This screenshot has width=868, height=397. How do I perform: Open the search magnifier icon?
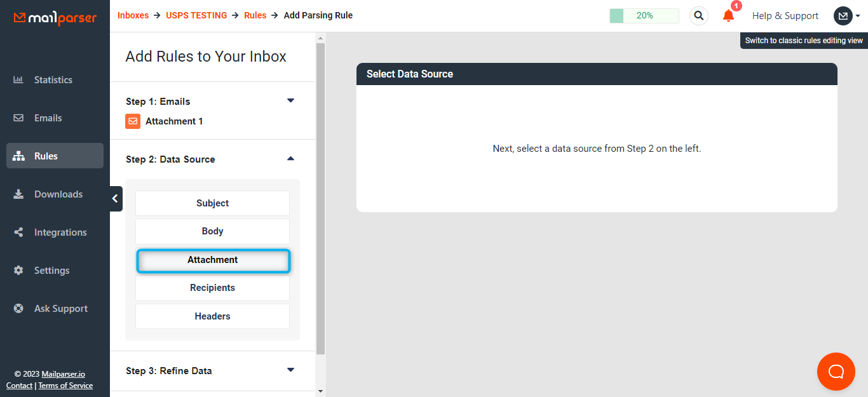coord(699,16)
